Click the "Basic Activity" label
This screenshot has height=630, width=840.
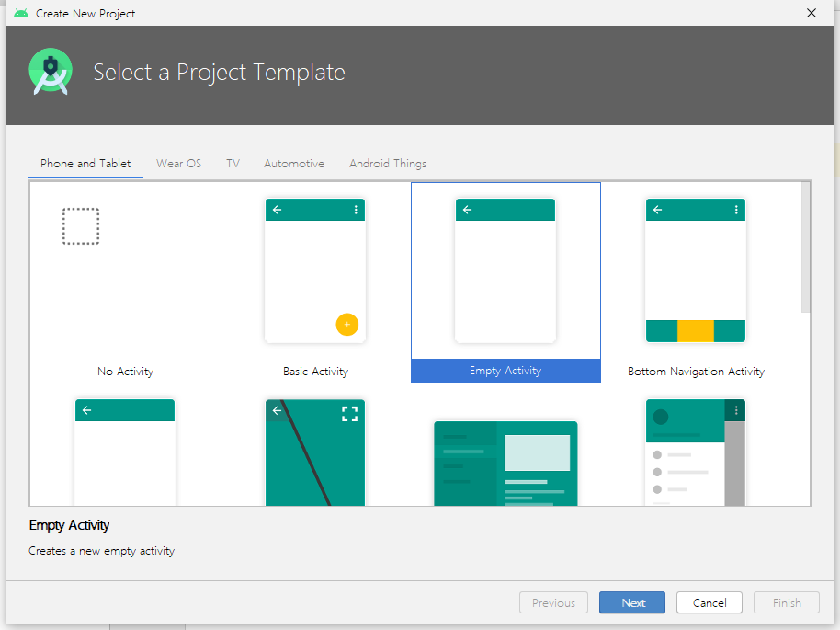[315, 371]
